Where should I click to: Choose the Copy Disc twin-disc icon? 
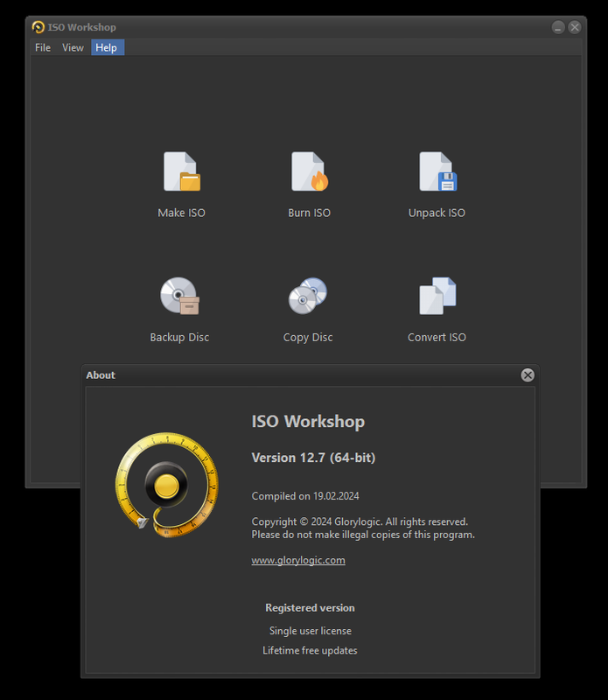(x=308, y=296)
